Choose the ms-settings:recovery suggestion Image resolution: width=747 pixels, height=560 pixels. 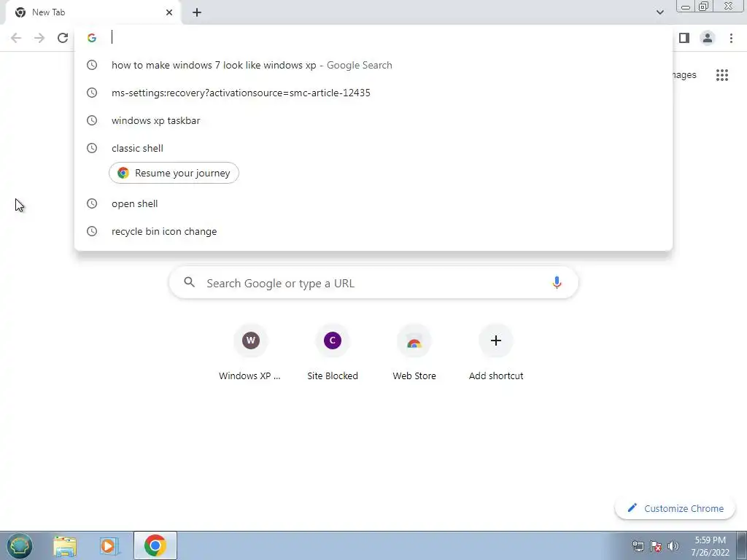point(373,93)
